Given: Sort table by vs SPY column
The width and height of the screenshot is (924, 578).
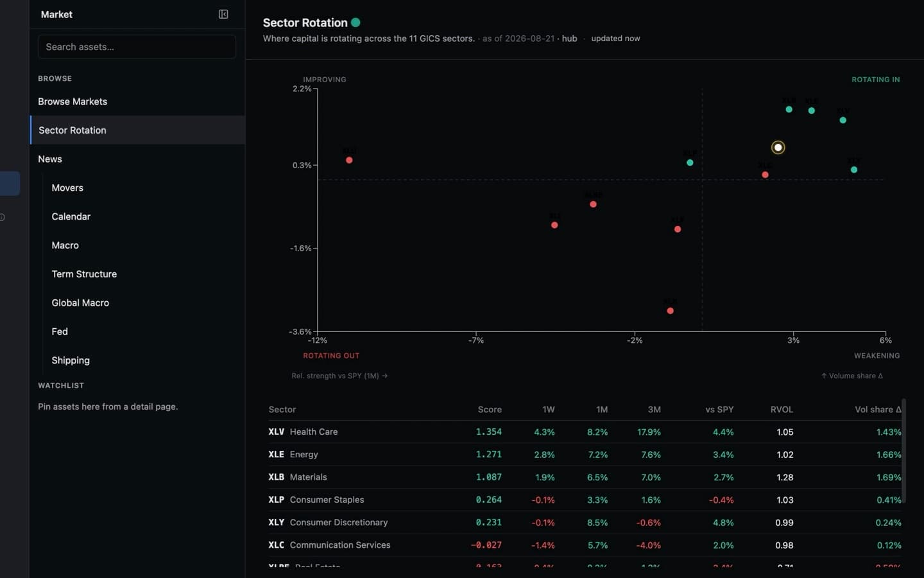Looking at the screenshot, I should 719,409.
